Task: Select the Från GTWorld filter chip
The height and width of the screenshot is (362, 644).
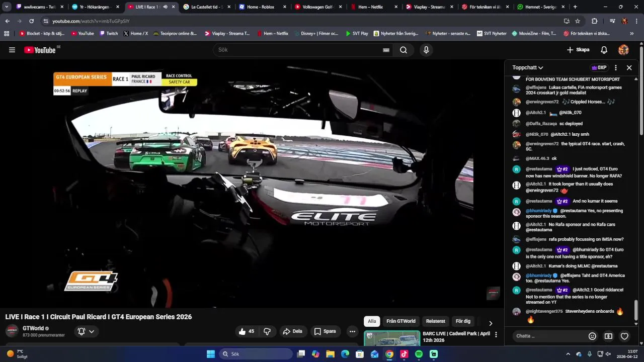Action: click(401, 321)
